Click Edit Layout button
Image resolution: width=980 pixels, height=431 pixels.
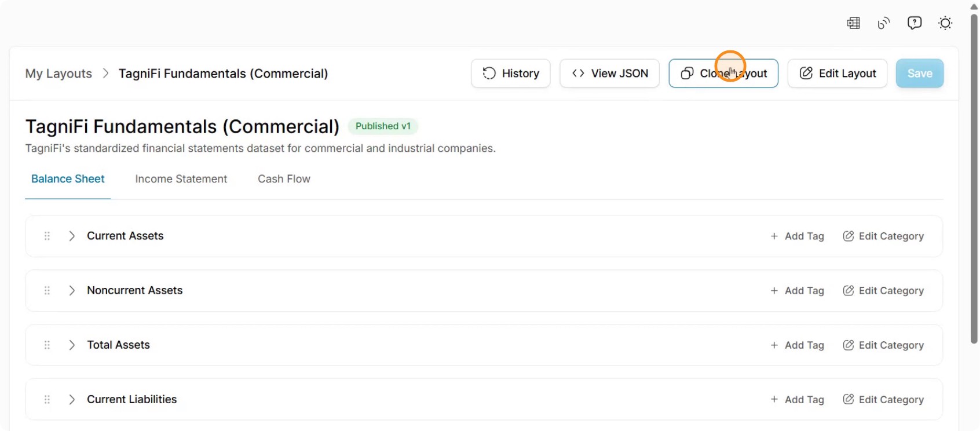coord(838,74)
